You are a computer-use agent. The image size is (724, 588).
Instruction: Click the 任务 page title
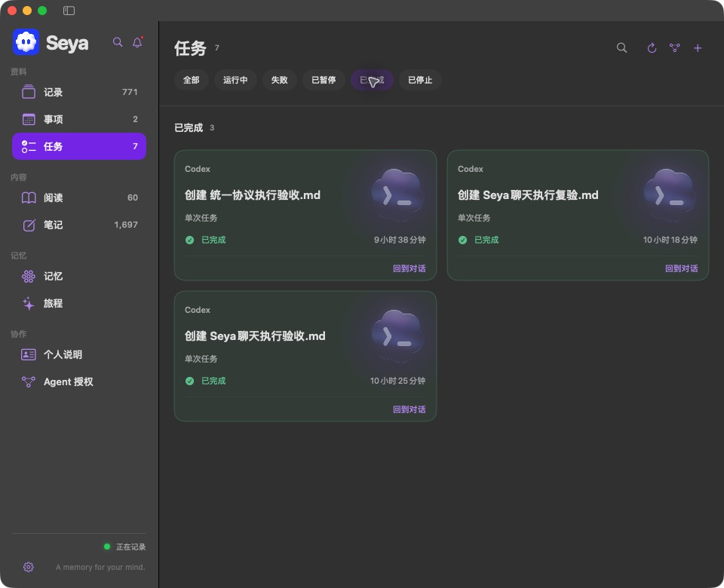(x=190, y=48)
